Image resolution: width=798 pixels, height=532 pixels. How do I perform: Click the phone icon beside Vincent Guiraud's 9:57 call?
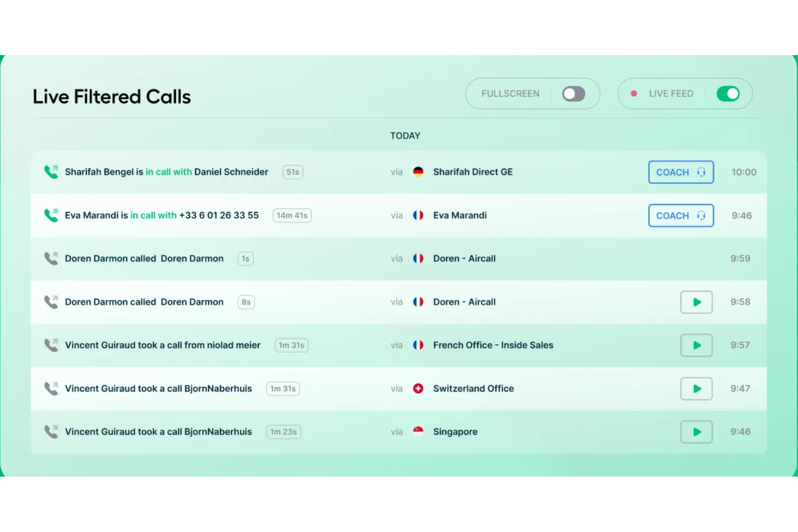pyautogui.click(x=51, y=345)
